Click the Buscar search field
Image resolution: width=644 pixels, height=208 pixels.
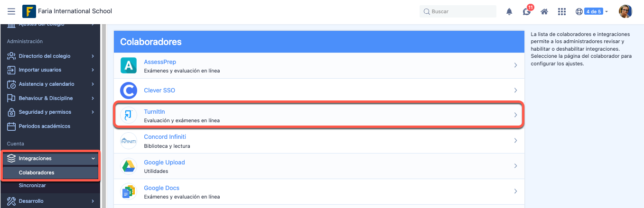458,11
